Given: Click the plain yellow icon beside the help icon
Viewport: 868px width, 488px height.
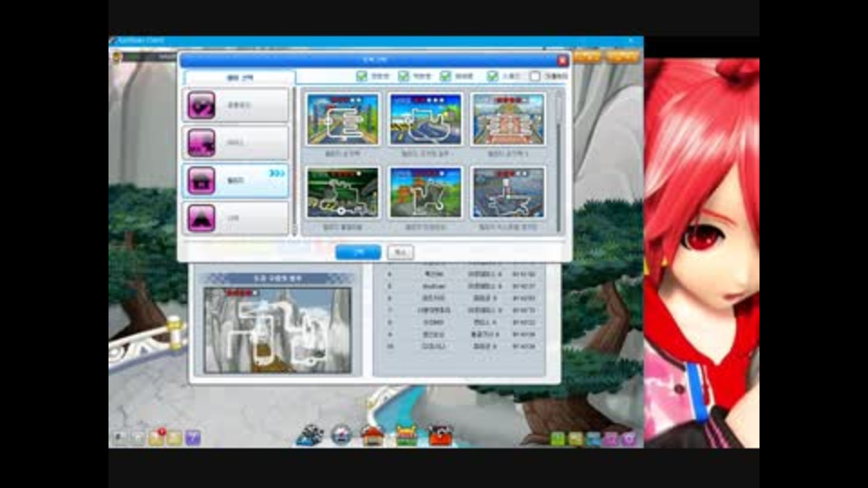Looking at the screenshot, I should pyautogui.click(x=175, y=438).
